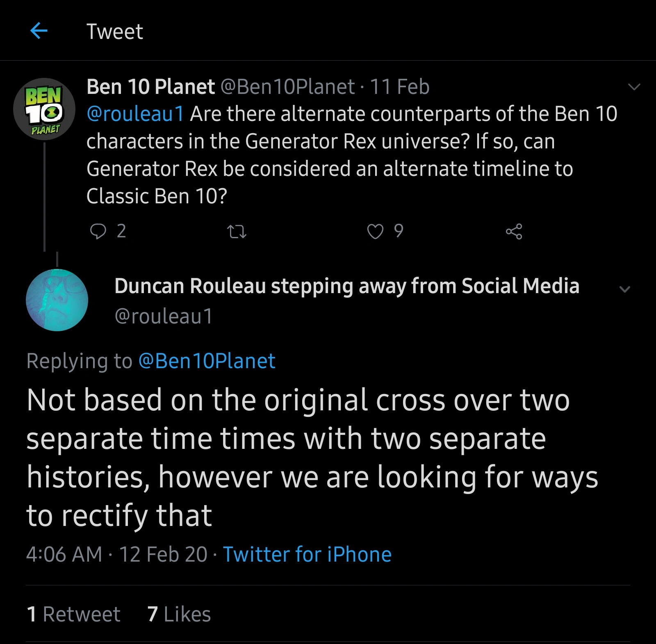
Task: Tap the back arrow icon
Action: pos(39,31)
